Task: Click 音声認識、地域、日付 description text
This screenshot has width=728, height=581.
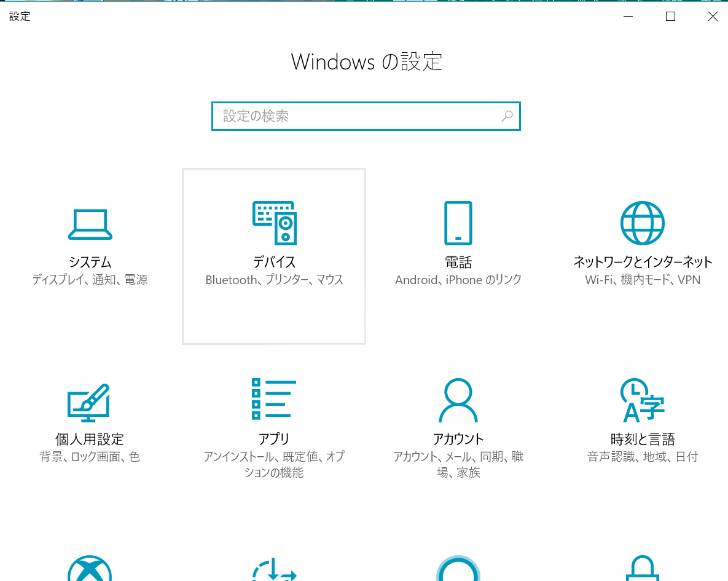Action: pos(643,457)
